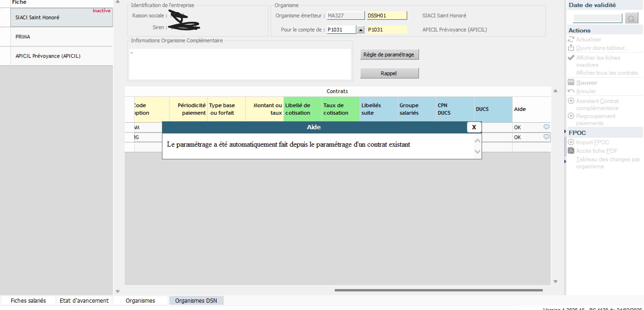Viewport: 644px width, 310px height.
Task: Switch to the Fiches salariés tab
Action: point(28,301)
